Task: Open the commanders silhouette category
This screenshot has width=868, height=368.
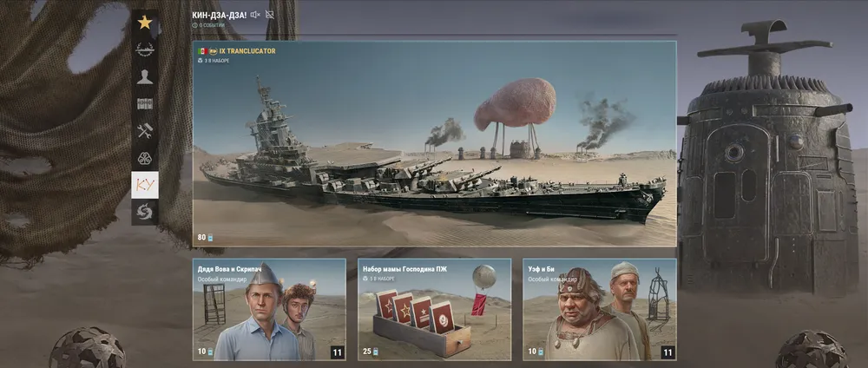Action: [x=145, y=76]
